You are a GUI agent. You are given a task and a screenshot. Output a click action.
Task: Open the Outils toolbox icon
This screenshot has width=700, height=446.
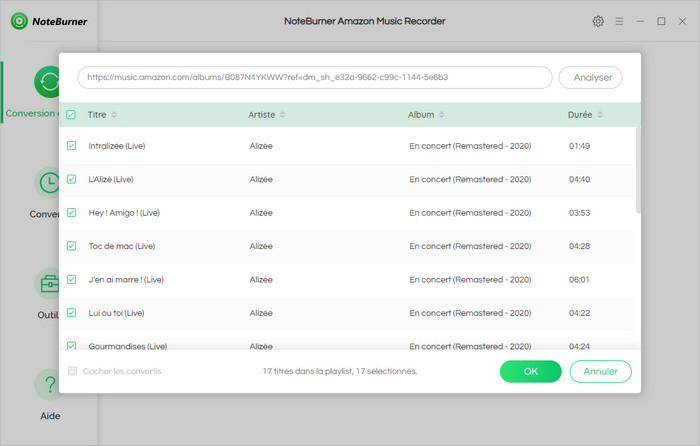tap(47, 283)
